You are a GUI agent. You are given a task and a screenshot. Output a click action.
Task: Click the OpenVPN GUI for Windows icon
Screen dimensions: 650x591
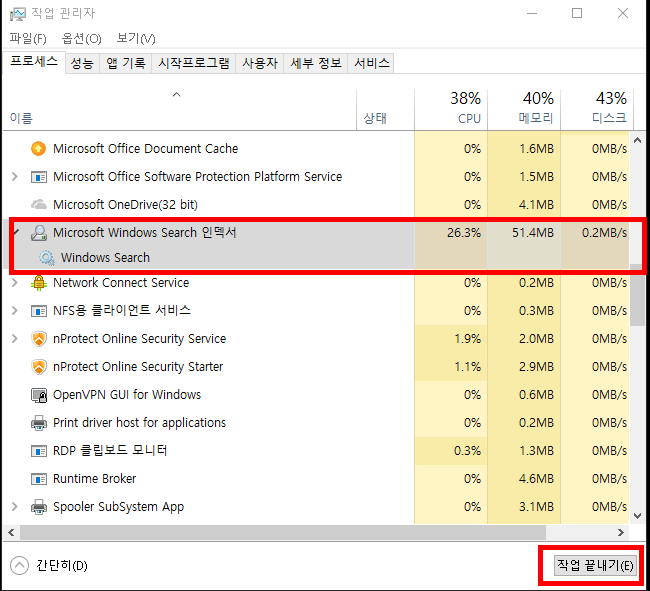pos(39,395)
